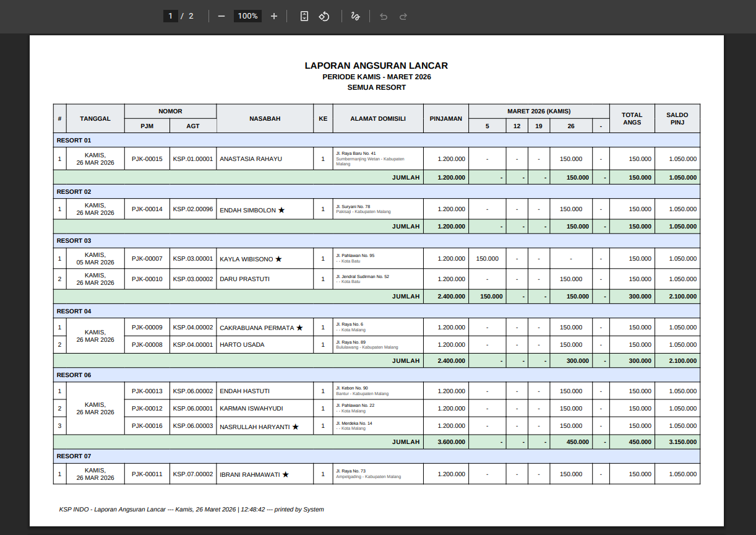Click the zoom in plus button
The image size is (756, 535).
pos(274,16)
